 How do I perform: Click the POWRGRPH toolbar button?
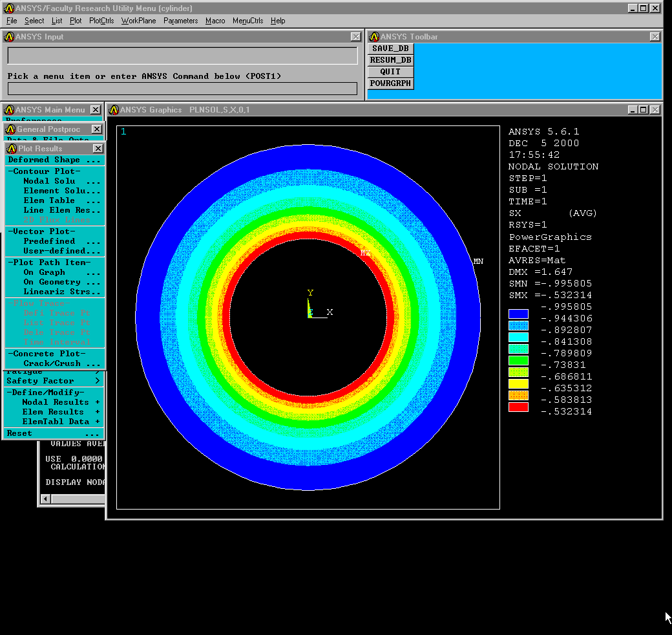[390, 83]
